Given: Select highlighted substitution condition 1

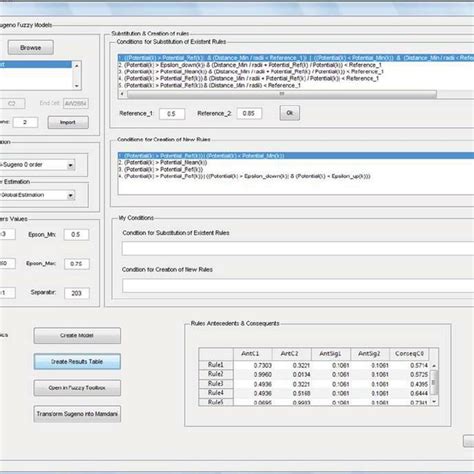Looking at the screenshot, I should coord(296,58).
